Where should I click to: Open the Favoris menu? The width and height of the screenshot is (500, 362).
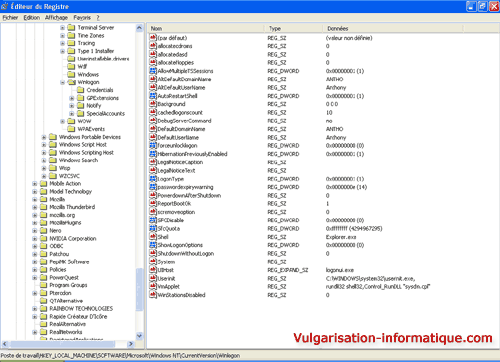click(82, 18)
